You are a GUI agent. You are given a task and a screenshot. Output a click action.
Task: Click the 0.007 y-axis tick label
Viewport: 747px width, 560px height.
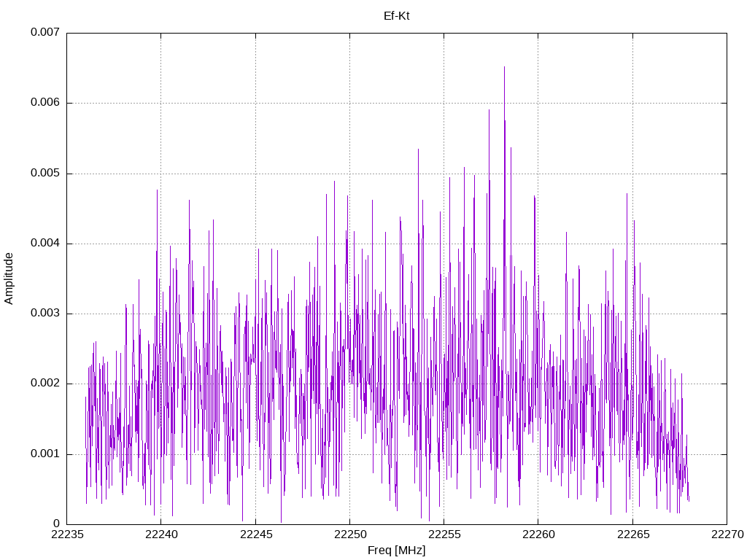coord(45,32)
